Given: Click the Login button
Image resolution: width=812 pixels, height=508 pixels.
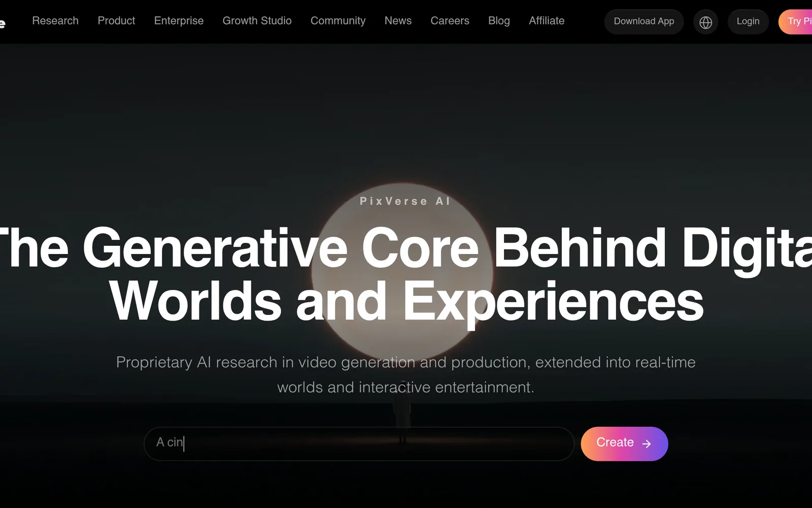Looking at the screenshot, I should (748, 22).
